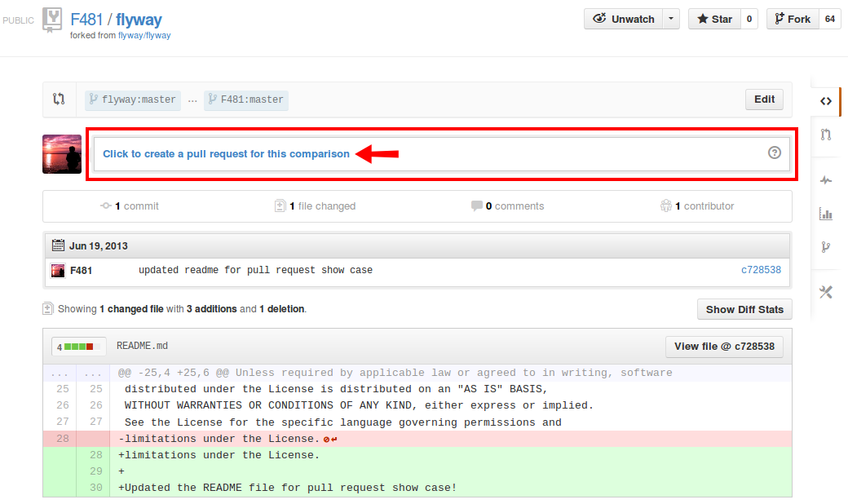Image resolution: width=848 pixels, height=504 pixels.
Task: Select the F481:master head branch
Action: pos(246,100)
